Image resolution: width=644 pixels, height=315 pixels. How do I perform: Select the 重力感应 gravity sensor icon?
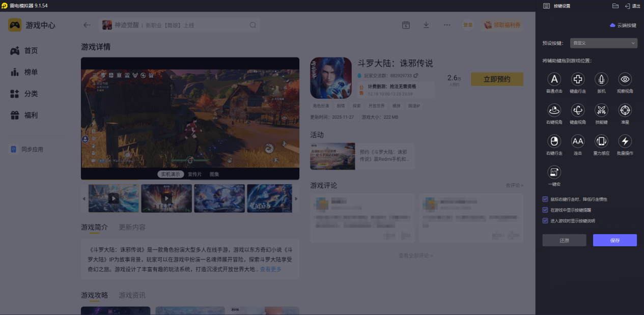601,141
